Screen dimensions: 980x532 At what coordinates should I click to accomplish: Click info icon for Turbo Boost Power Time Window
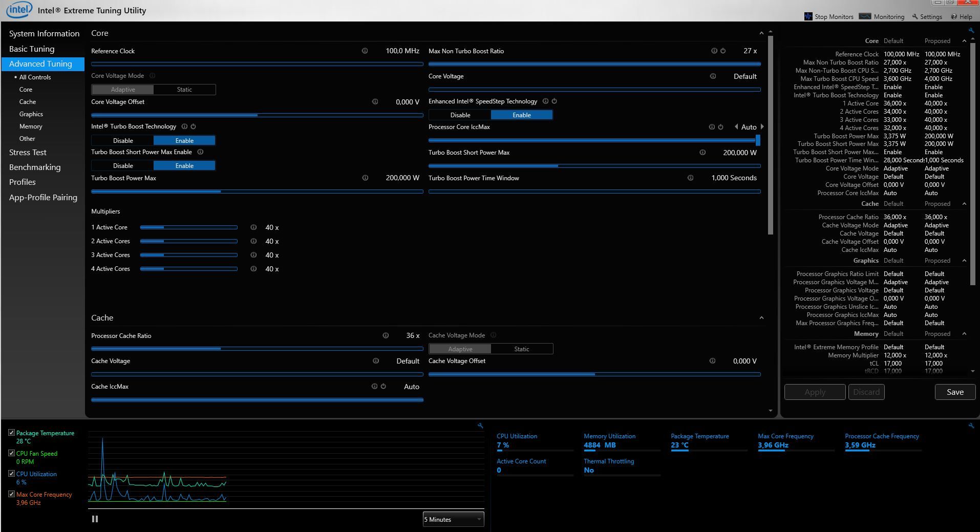691,178
